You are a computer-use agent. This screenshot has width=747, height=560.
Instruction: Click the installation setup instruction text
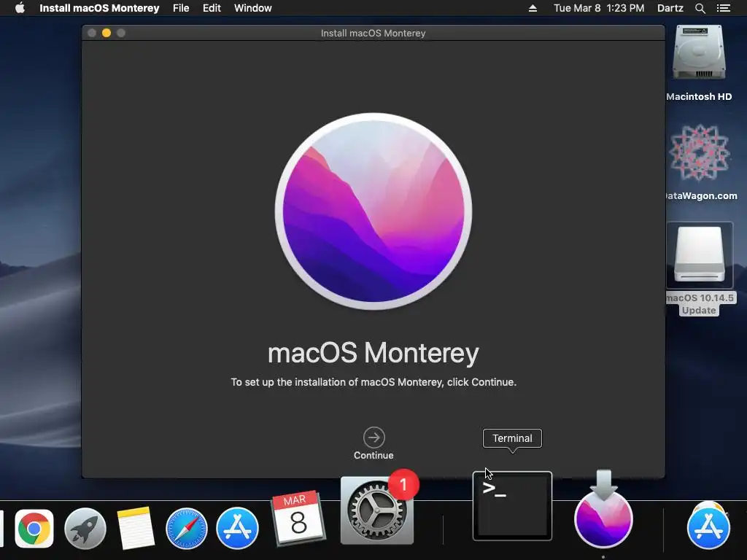point(373,382)
